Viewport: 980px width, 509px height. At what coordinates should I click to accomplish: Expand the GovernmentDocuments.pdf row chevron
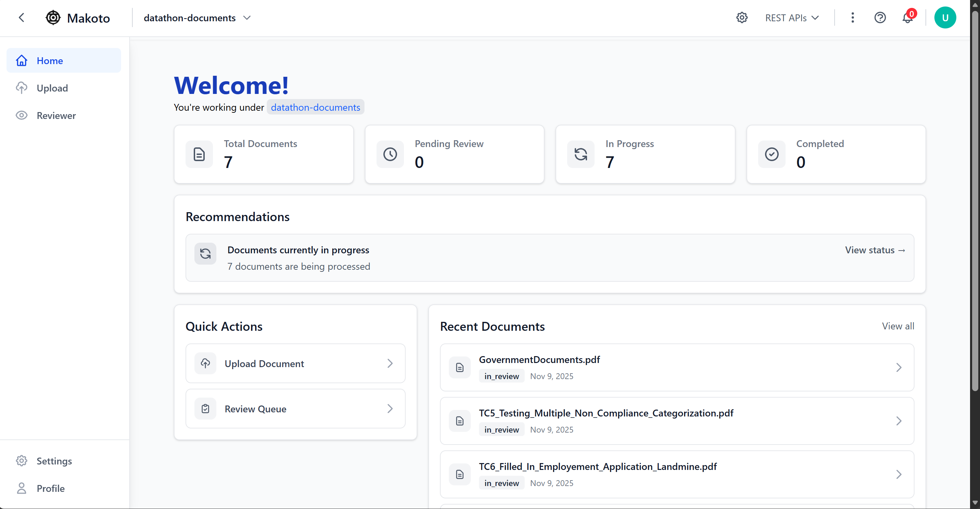(899, 367)
